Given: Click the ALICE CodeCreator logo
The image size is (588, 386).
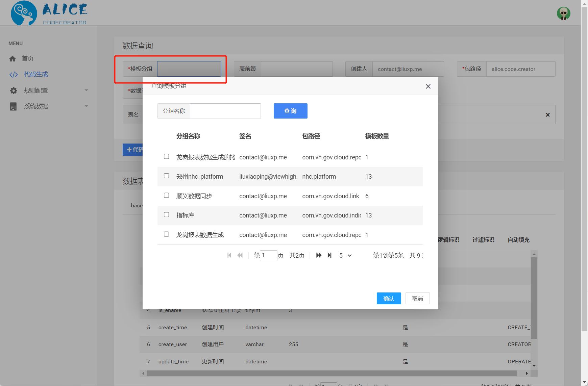Looking at the screenshot, I should click(49, 13).
